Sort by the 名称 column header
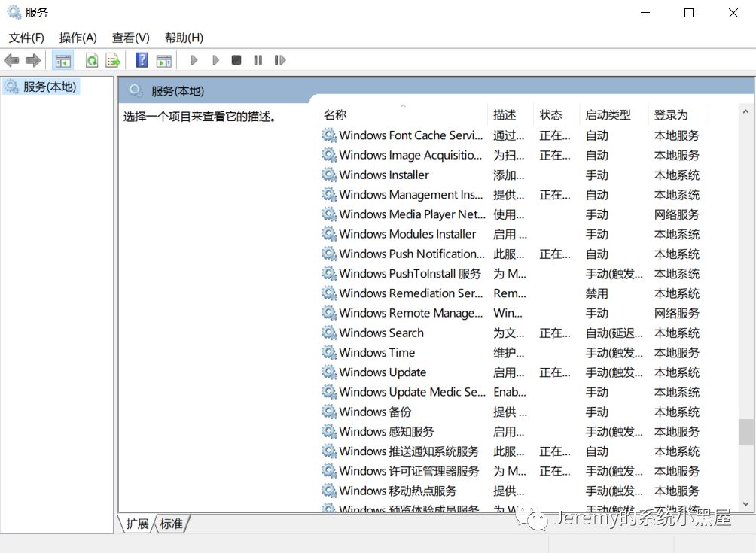Viewport: 756px width, 553px height. 403,114
